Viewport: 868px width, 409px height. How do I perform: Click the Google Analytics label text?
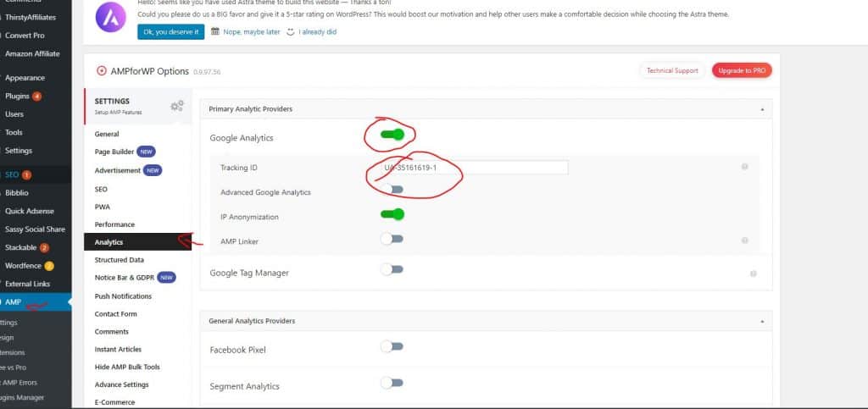click(x=242, y=138)
